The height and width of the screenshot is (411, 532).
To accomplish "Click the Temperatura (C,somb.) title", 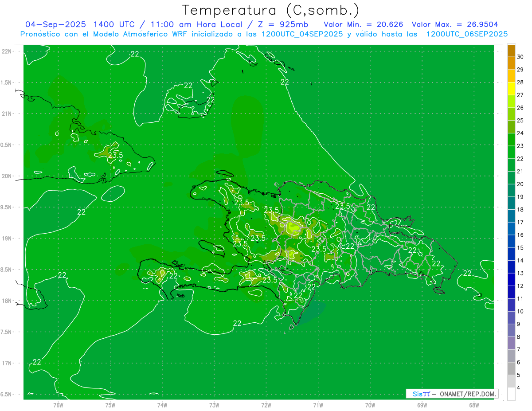I will pyautogui.click(x=270, y=10).
